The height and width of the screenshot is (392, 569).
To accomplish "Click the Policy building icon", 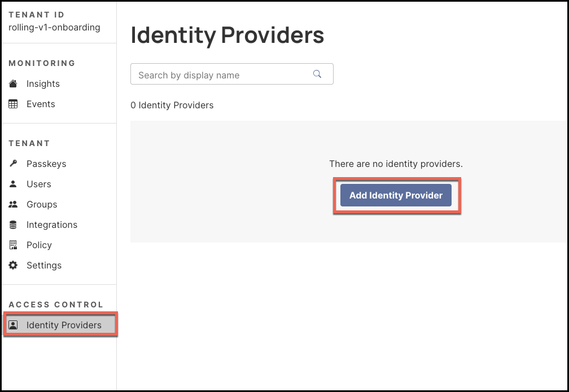I will (x=14, y=245).
